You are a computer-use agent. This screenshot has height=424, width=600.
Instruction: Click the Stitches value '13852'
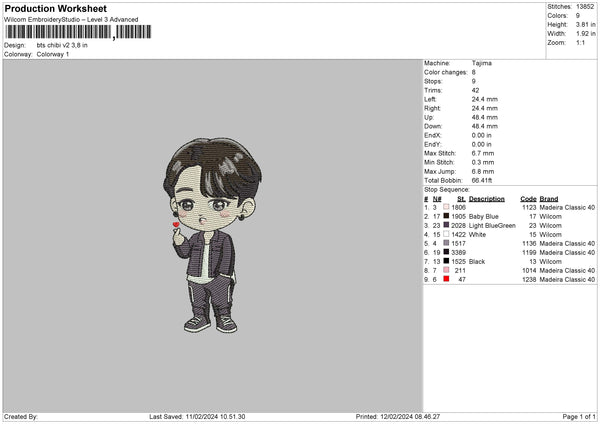click(585, 7)
